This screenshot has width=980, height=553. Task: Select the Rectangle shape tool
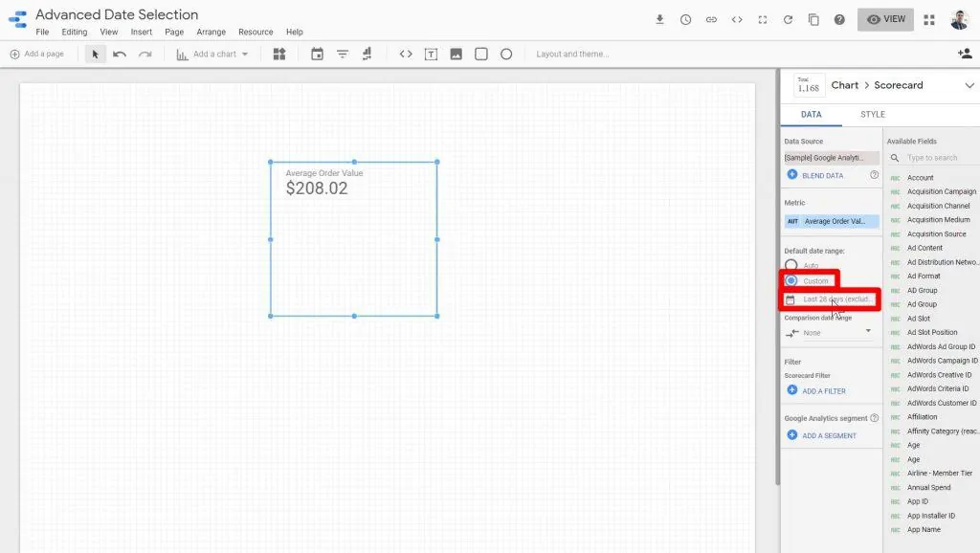(479, 54)
